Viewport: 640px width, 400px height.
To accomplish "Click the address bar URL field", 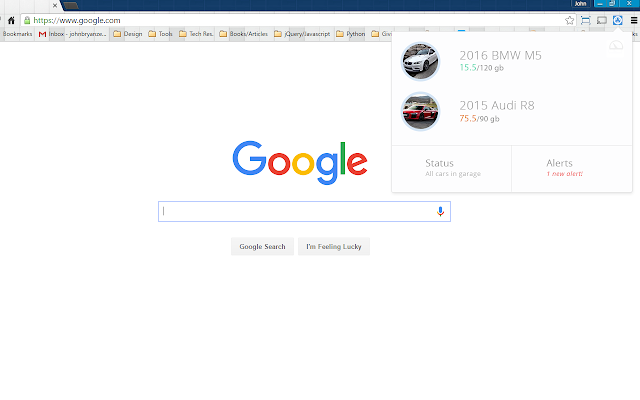I will tap(297, 20).
